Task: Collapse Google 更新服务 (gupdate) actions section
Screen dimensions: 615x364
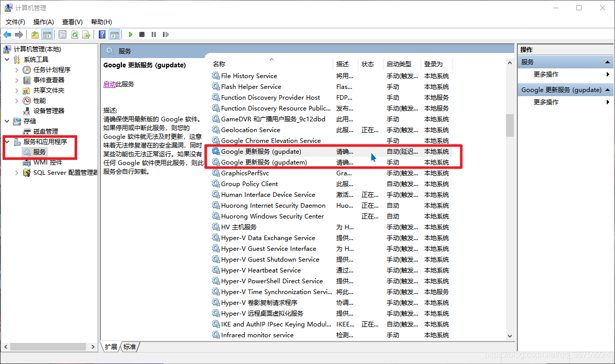Action: 607,90
